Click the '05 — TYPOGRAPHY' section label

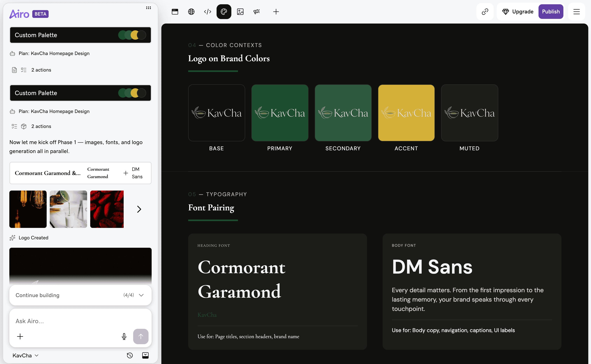coord(218,194)
